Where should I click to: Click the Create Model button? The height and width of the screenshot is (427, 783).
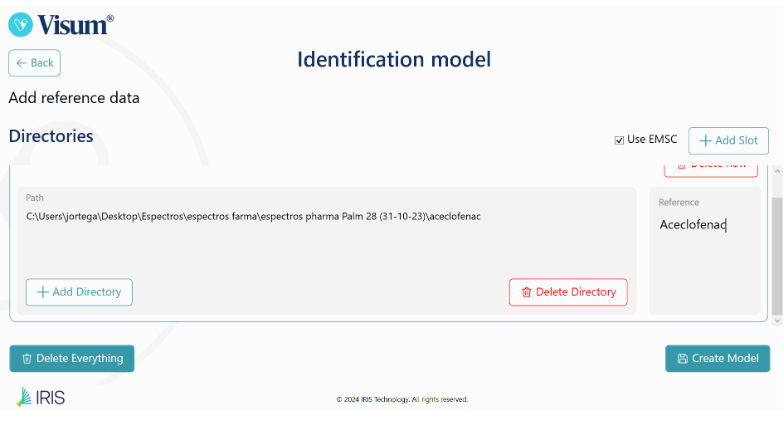coord(718,359)
